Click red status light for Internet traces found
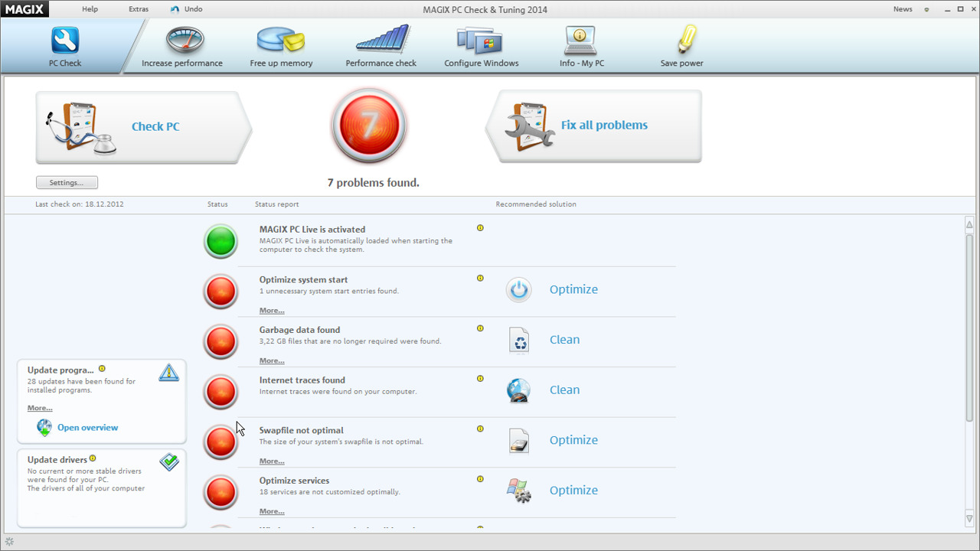Viewport: 980px width, 551px height. click(x=220, y=392)
